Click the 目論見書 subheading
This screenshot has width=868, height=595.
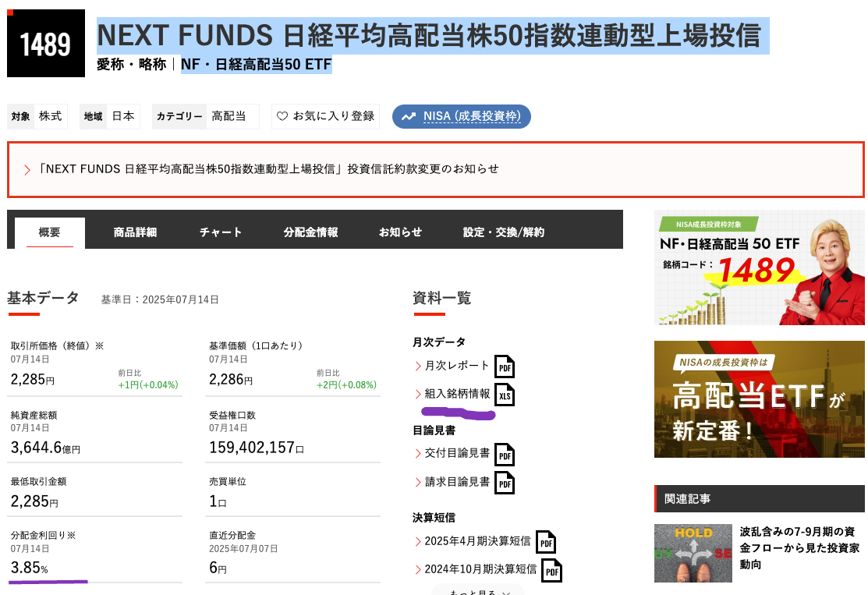[434, 430]
